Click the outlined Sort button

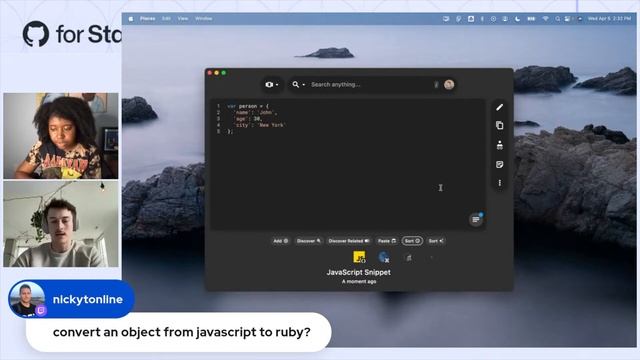(412, 241)
